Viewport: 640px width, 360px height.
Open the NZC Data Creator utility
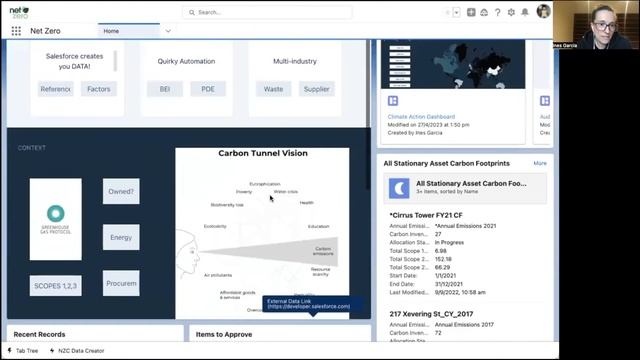(77, 351)
